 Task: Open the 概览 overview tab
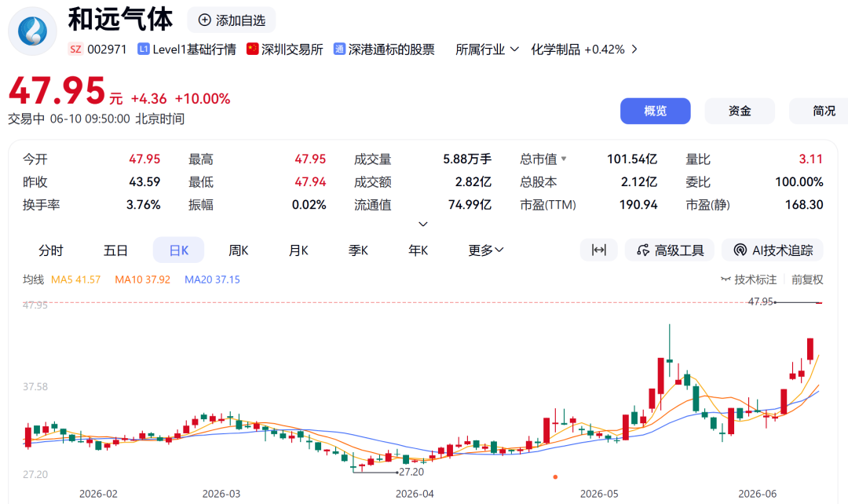pos(655,111)
